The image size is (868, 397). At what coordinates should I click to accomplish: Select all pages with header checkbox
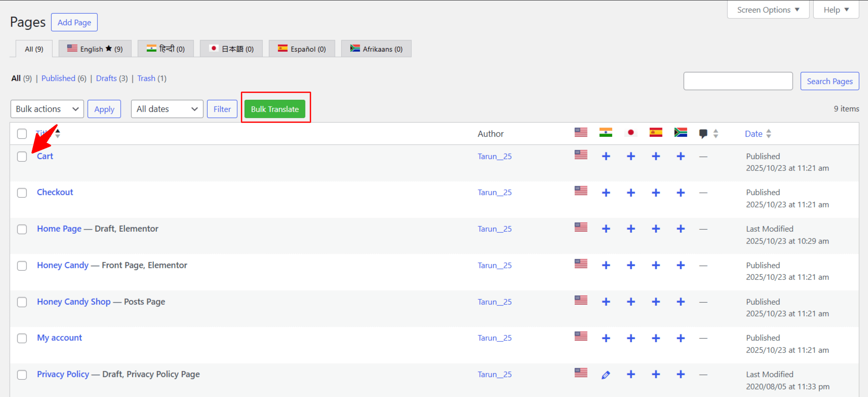tap(22, 134)
